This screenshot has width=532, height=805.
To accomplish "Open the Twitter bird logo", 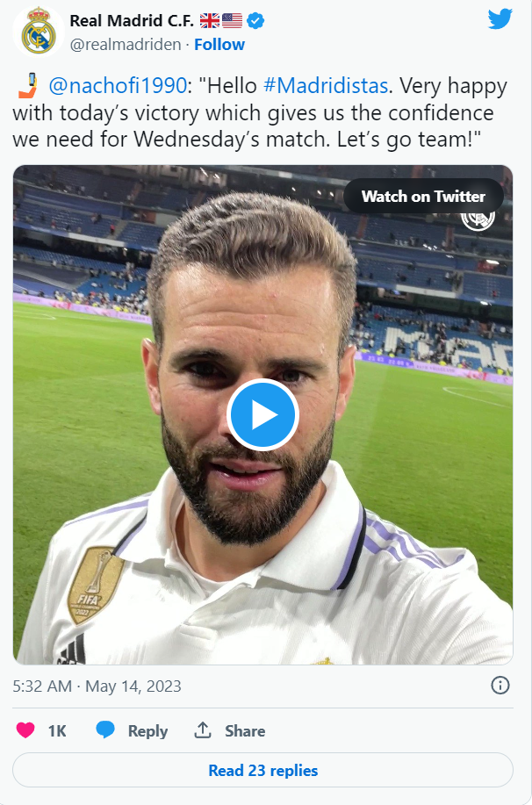I will (x=500, y=19).
